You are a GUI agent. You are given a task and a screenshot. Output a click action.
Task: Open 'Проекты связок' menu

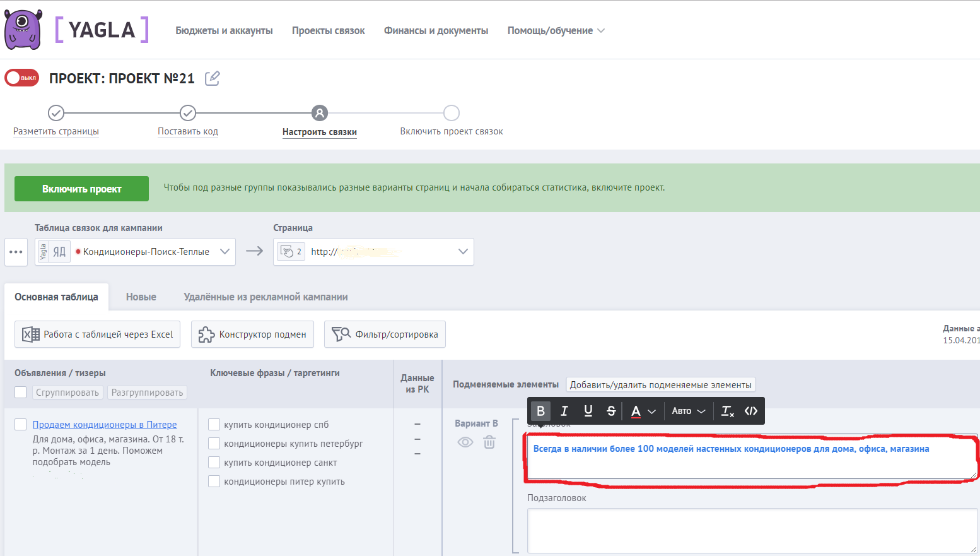[329, 30]
